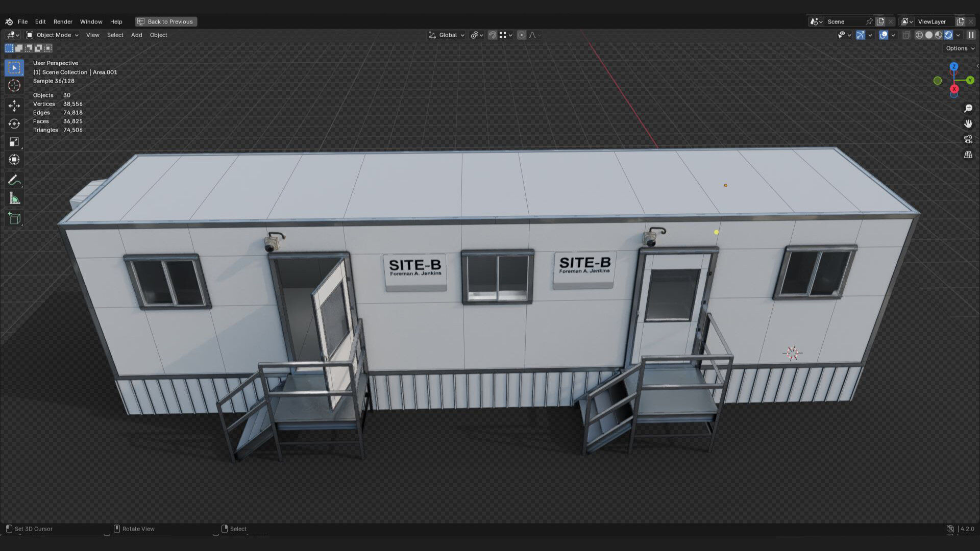Click the pan view hand icon

tap(968, 124)
